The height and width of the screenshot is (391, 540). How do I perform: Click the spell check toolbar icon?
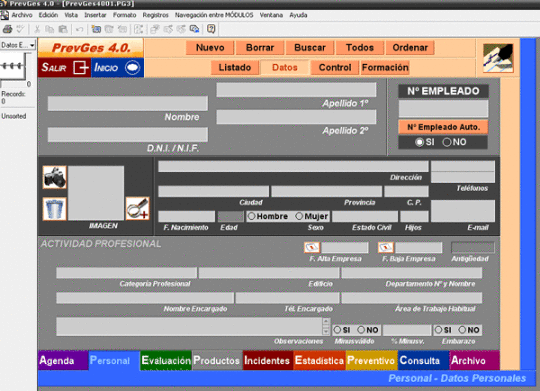[x=21, y=29]
